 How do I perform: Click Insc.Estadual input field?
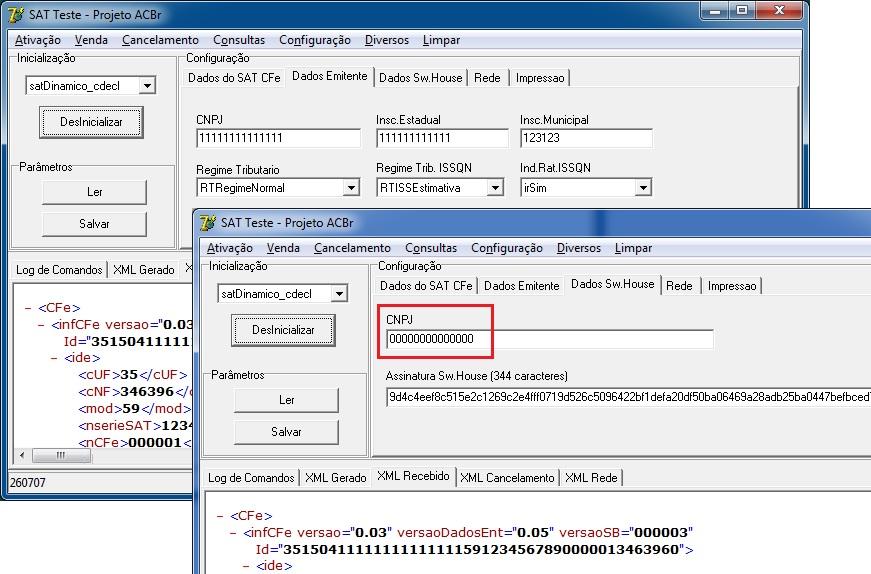[442, 138]
